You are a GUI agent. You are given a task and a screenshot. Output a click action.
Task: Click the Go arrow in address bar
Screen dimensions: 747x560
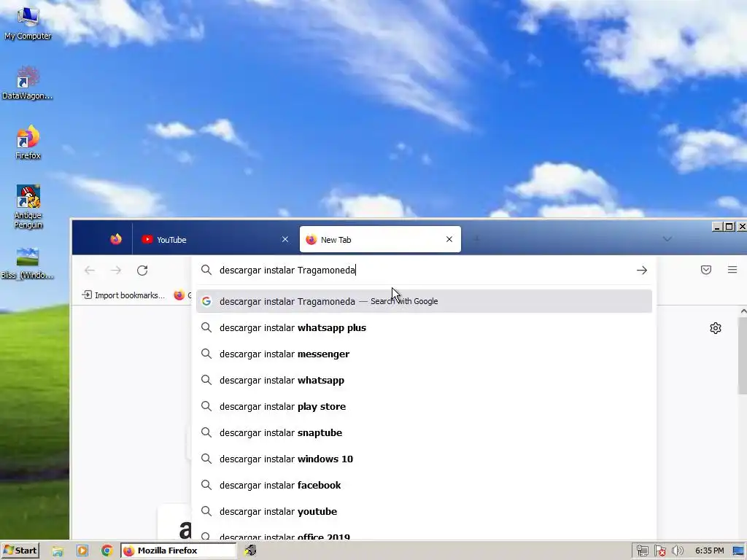click(x=642, y=271)
